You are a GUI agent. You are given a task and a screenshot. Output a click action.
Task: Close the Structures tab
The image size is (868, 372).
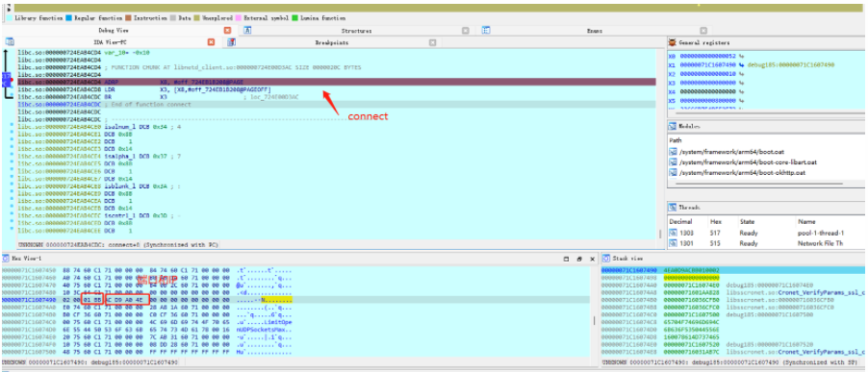tap(466, 31)
